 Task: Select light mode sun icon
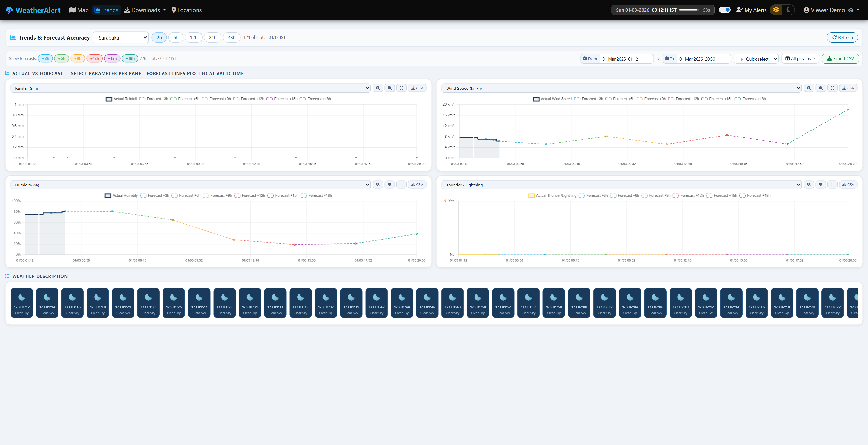tap(776, 10)
